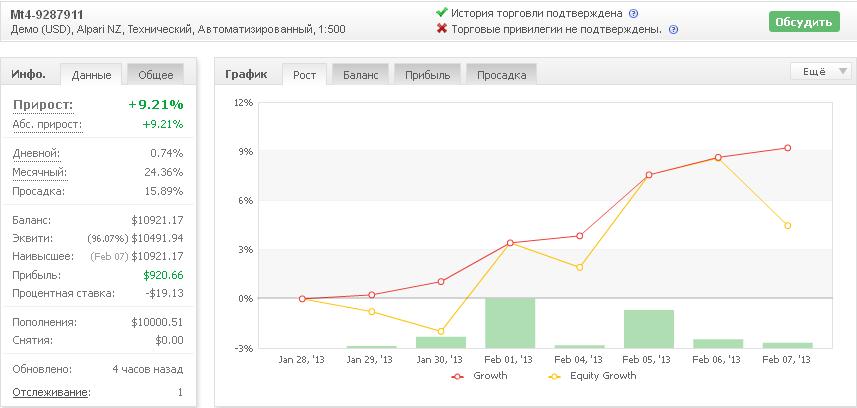Click help icon next to История торговли подтверждена
The image size is (857, 408).
[x=633, y=14]
